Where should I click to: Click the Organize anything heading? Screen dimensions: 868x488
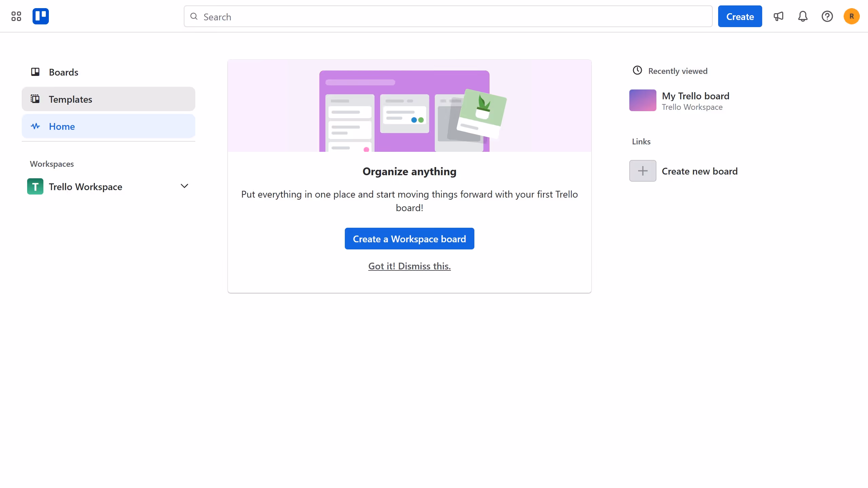(x=410, y=171)
